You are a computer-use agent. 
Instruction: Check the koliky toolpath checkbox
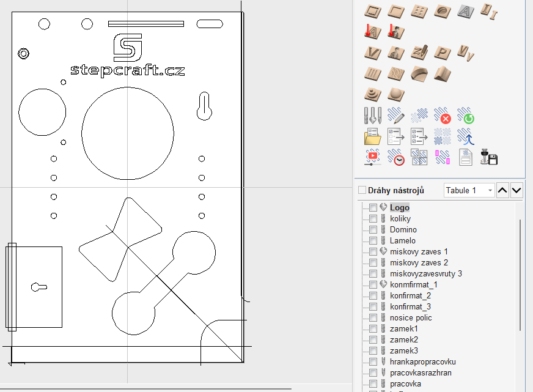click(x=373, y=218)
